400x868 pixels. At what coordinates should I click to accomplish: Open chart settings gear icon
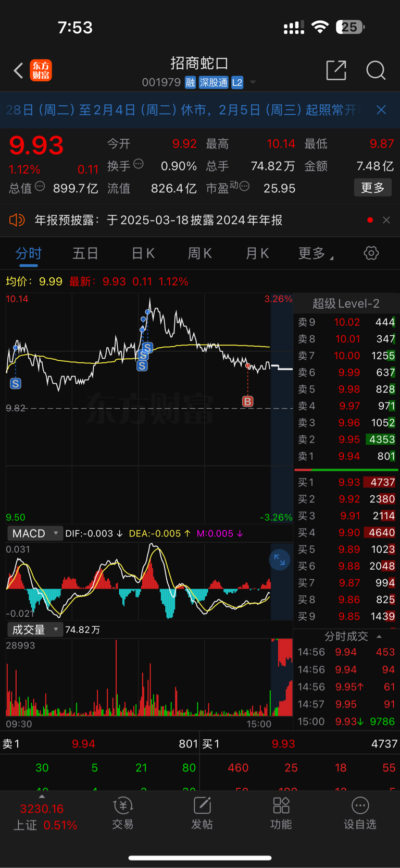coord(371,253)
